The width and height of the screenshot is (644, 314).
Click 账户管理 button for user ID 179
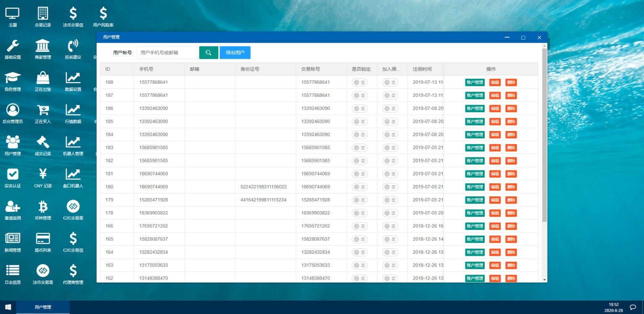click(475, 200)
